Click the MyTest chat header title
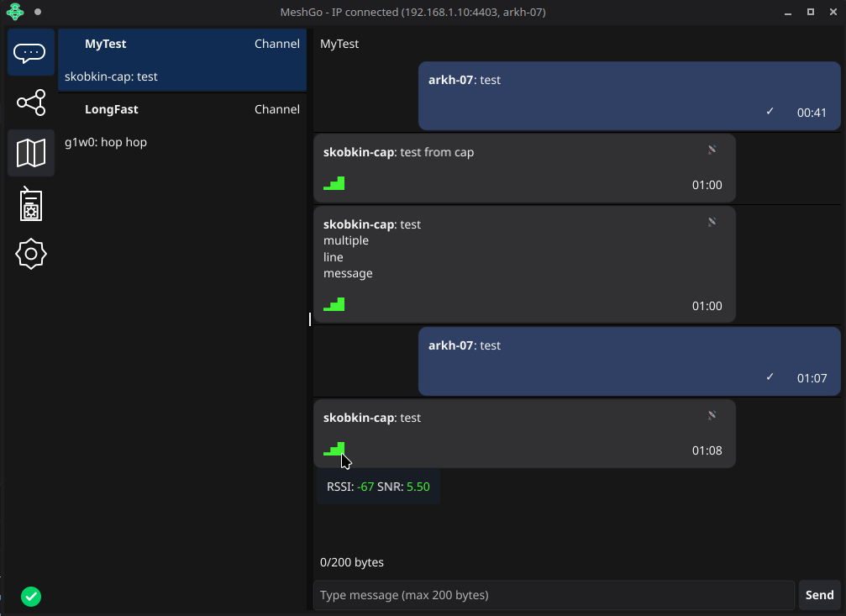This screenshot has width=846, height=616. click(x=339, y=44)
